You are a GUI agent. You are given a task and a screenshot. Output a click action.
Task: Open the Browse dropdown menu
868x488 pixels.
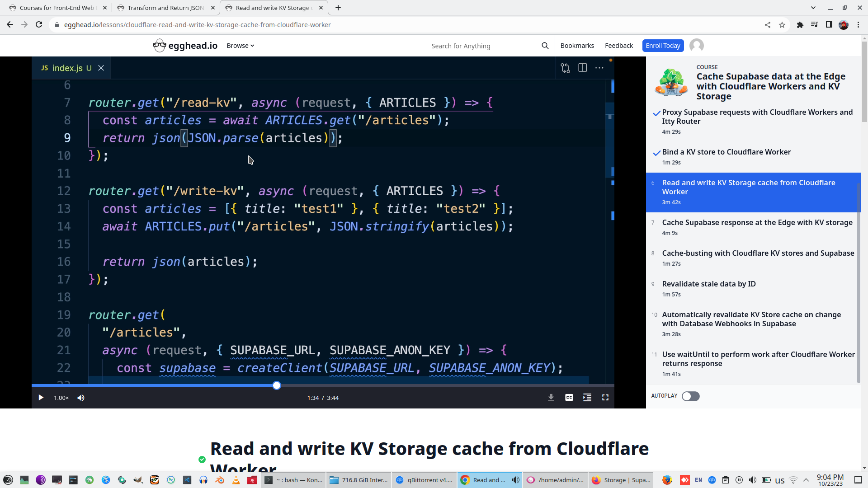coord(240,46)
